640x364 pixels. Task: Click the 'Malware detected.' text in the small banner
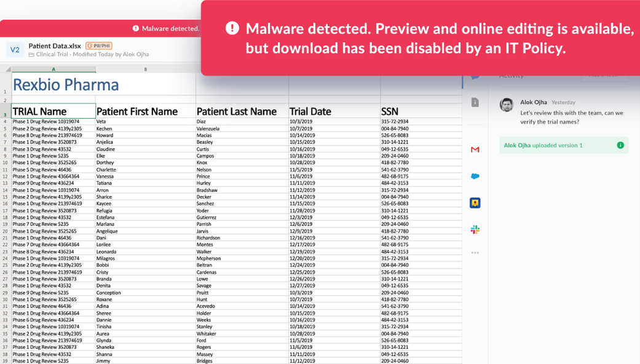click(x=171, y=28)
